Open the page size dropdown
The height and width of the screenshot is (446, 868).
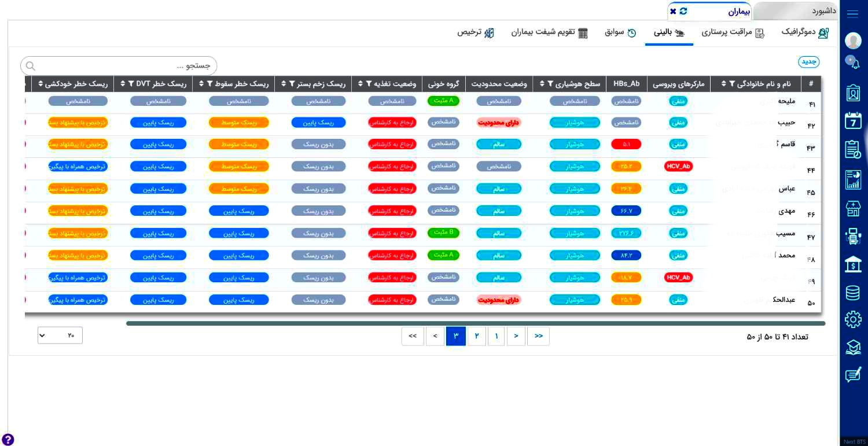[60, 336]
